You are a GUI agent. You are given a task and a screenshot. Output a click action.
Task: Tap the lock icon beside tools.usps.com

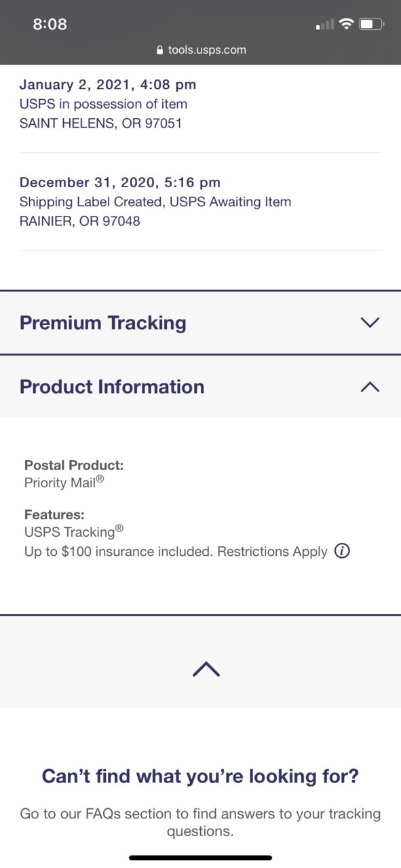(x=160, y=50)
